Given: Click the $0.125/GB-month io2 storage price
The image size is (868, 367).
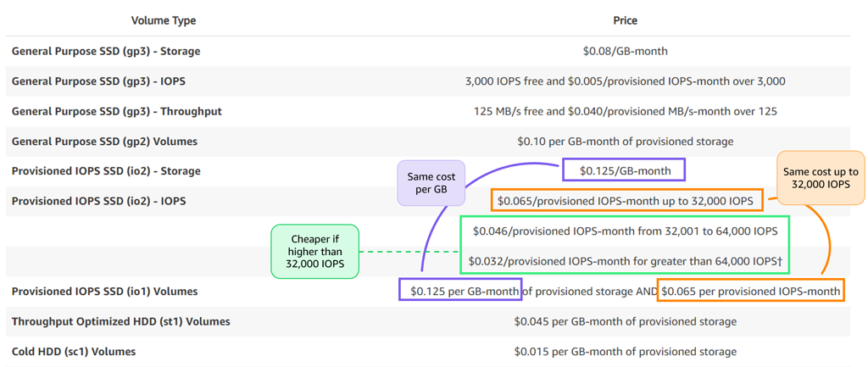Looking at the screenshot, I should [625, 170].
